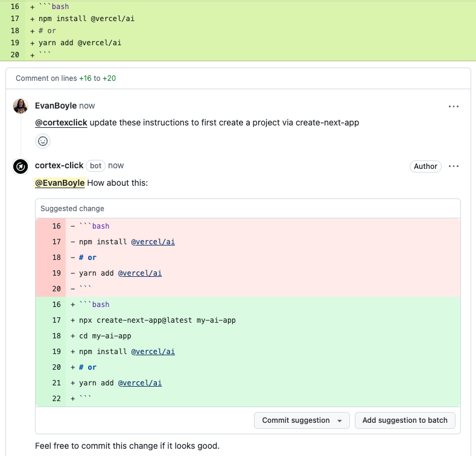Click diff line 17 in the code header
This screenshot has height=456, width=476.
84,18
